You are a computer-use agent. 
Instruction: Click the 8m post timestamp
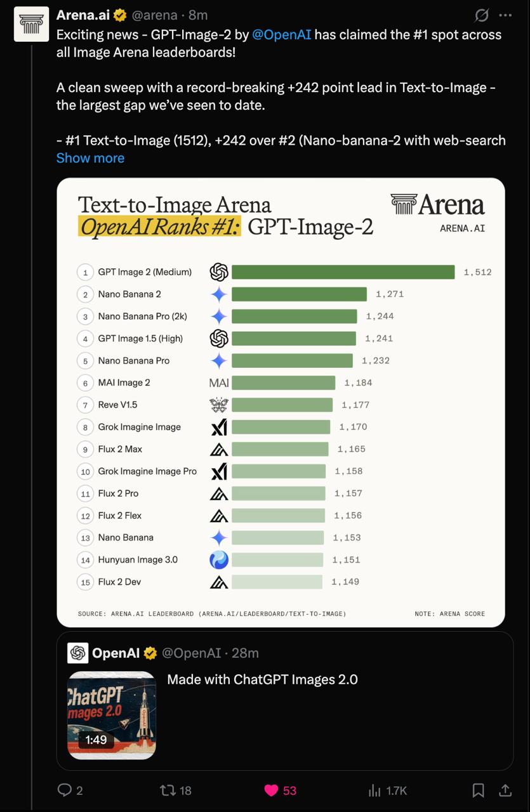[198, 15]
